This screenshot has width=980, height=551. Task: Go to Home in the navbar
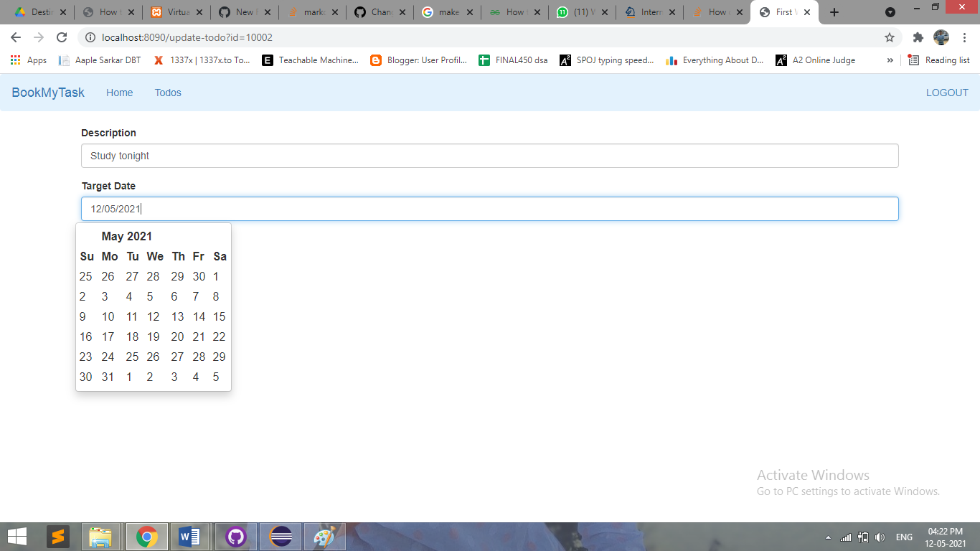pyautogui.click(x=119, y=93)
